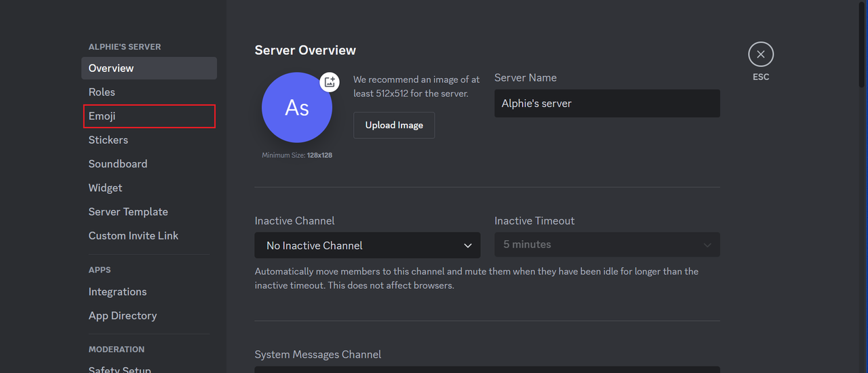Viewport: 868px width, 373px height.
Task: Click the server avatar circle "As"
Action: (x=297, y=107)
